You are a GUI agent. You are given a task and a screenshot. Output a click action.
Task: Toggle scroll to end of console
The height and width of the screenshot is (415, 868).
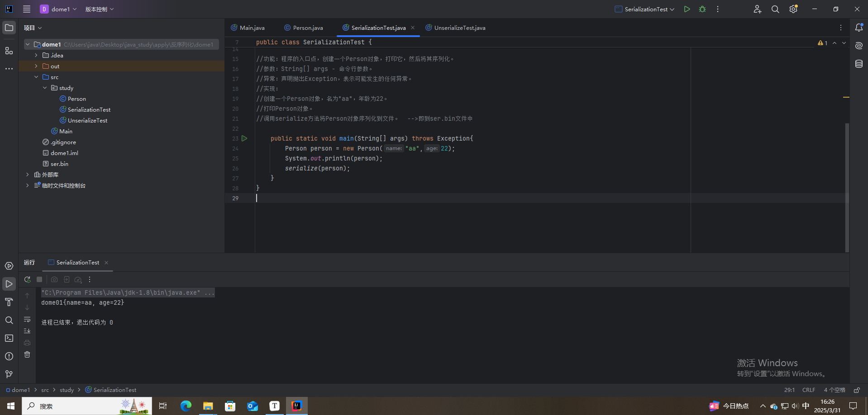27,331
